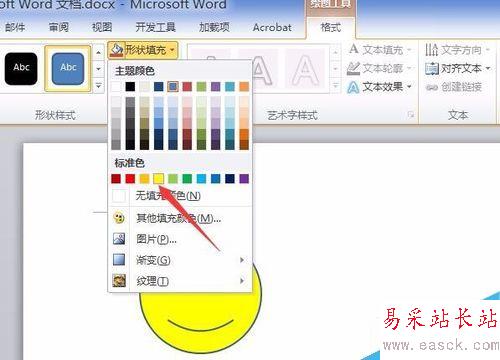Open the 开发工具 tab
Screen dimensions: 500x360
(155, 27)
